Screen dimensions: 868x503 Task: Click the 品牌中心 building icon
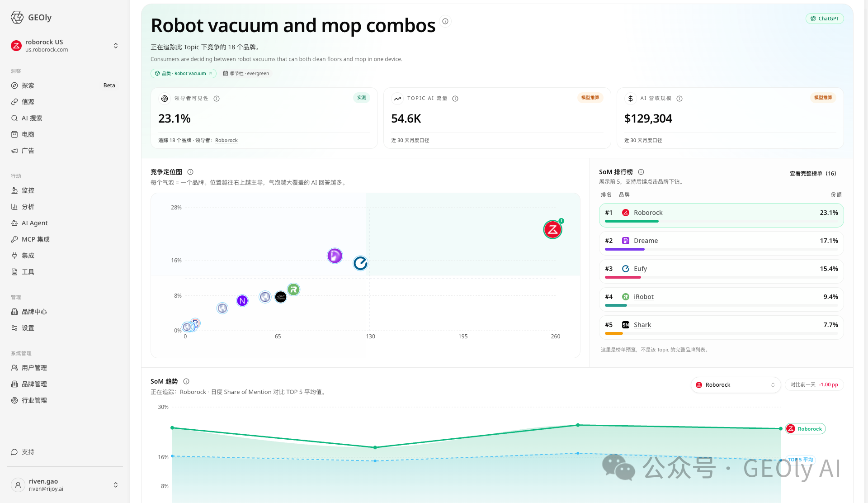pyautogui.click(x=14, y=312)
